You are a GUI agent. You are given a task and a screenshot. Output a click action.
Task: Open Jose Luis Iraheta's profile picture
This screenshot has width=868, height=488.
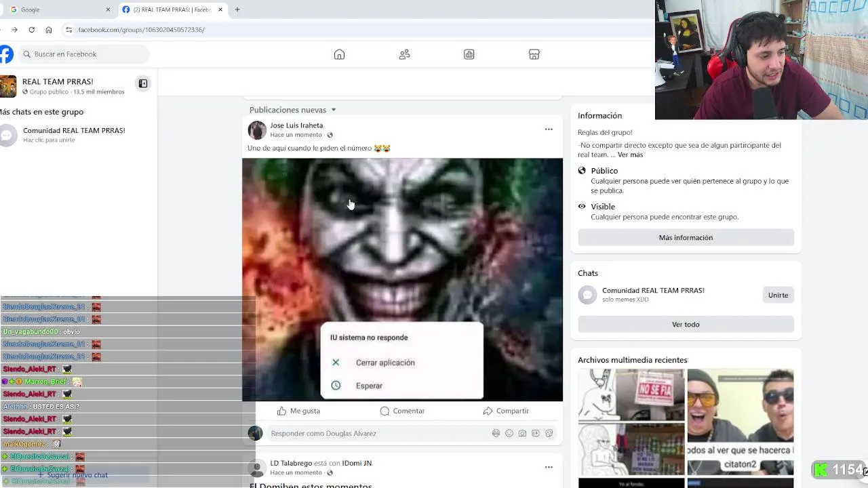point(257,130)
